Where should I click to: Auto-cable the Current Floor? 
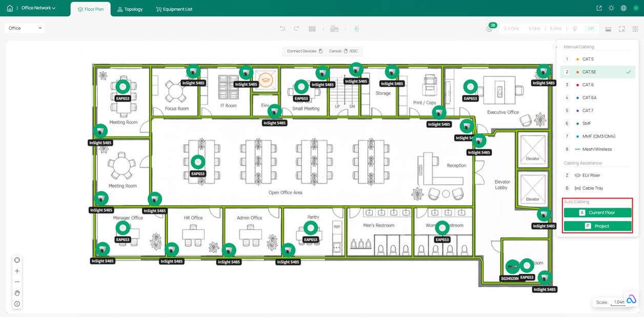coord(597,212)
